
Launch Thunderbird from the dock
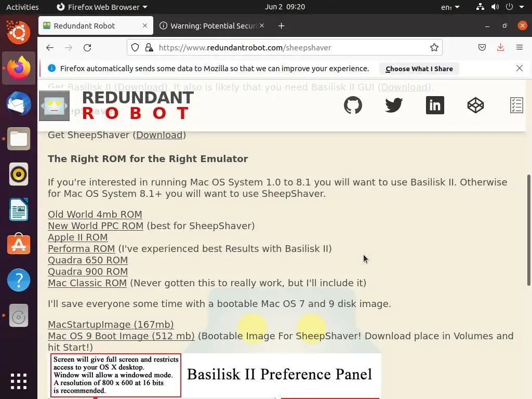click(x=19, y=103)
